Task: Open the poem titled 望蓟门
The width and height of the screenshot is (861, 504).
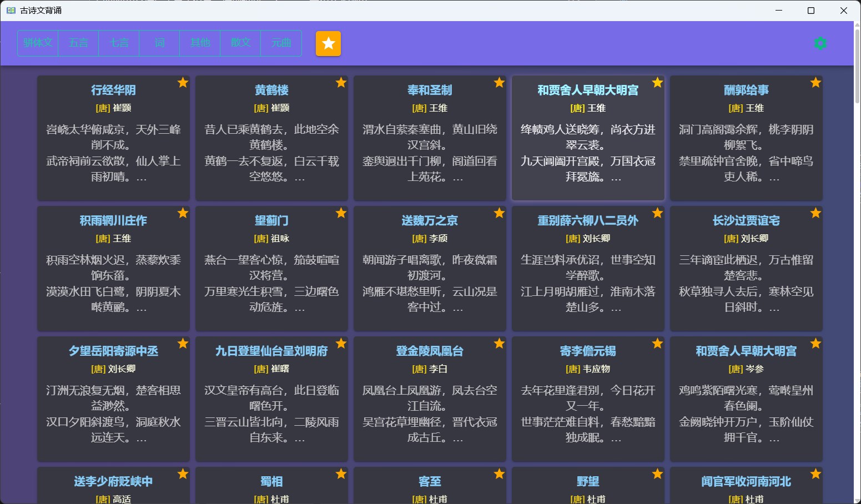Action: tap(271, 221)
